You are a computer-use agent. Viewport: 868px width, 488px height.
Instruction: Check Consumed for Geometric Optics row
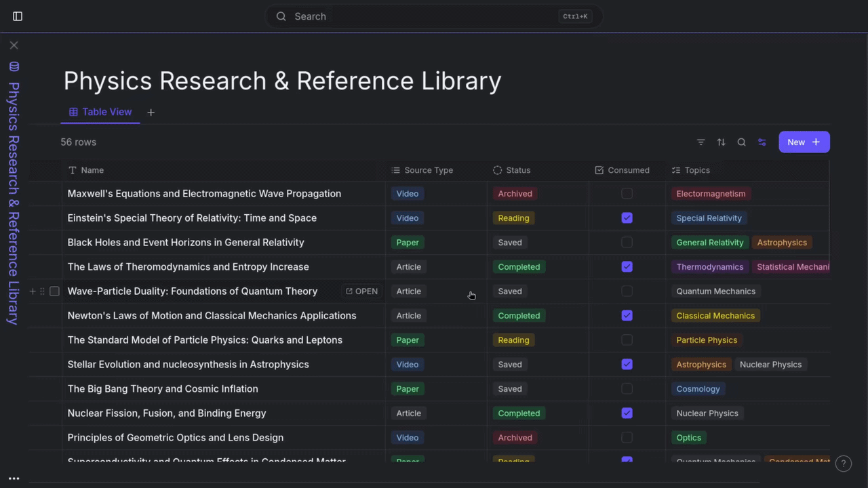627,438
